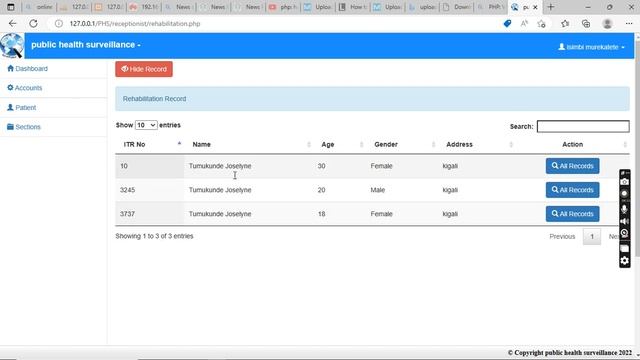The width and height of the screenshot is (640, 360).
Task: Open tab actions menu icon
Action: click(11, 7)
